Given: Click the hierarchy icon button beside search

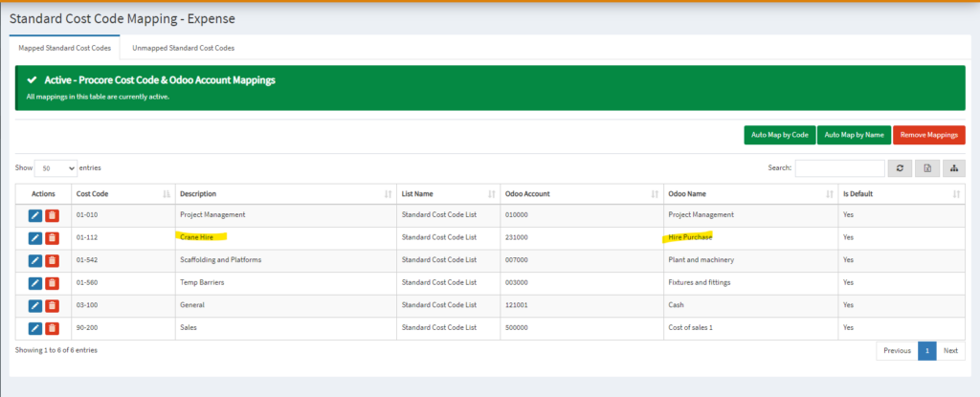Looking at the screenshot, I should pos(954,168).
